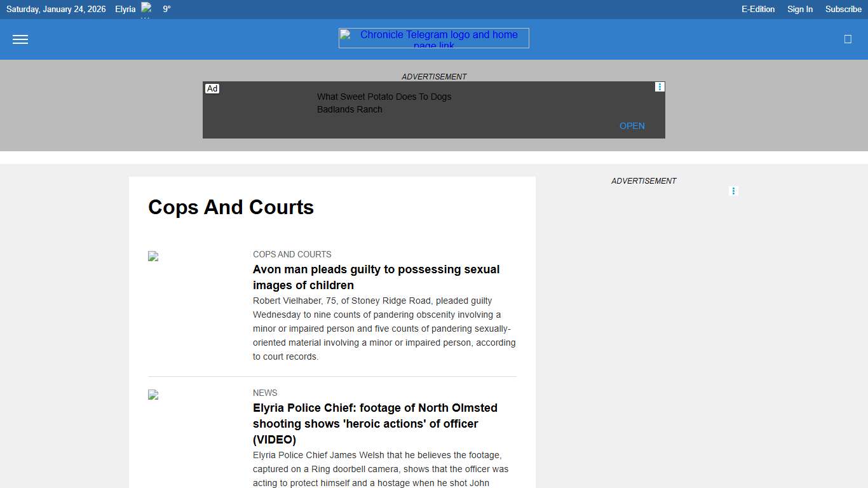Click the OPEN button on the ad
Screen dimensions: 868x488
(x=632, y=126)
